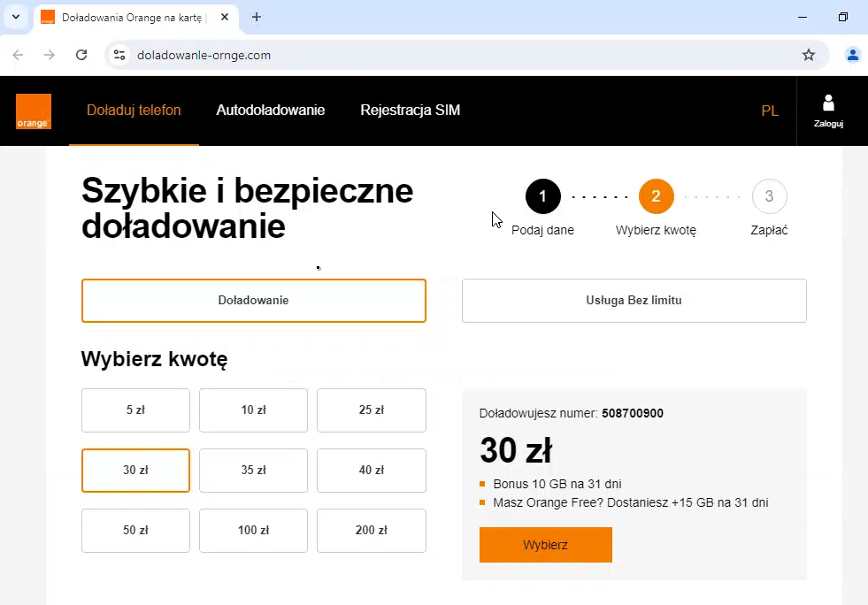Open a new browser tab
The image size is (868, 605).
257,17
